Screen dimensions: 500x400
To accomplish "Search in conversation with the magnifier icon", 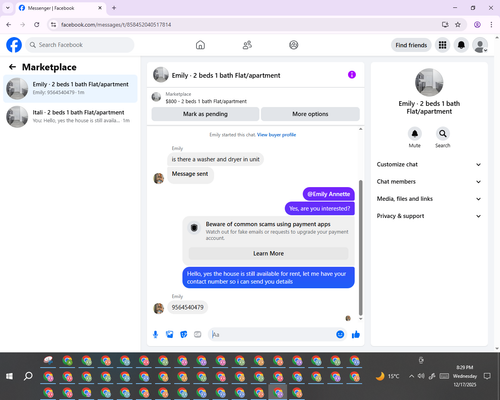I will click(443, 134).
